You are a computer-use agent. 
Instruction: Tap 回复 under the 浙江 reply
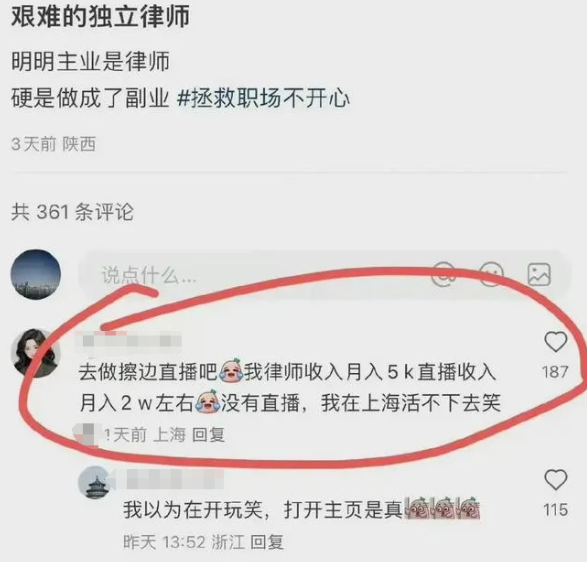click(x=267, y=542)
